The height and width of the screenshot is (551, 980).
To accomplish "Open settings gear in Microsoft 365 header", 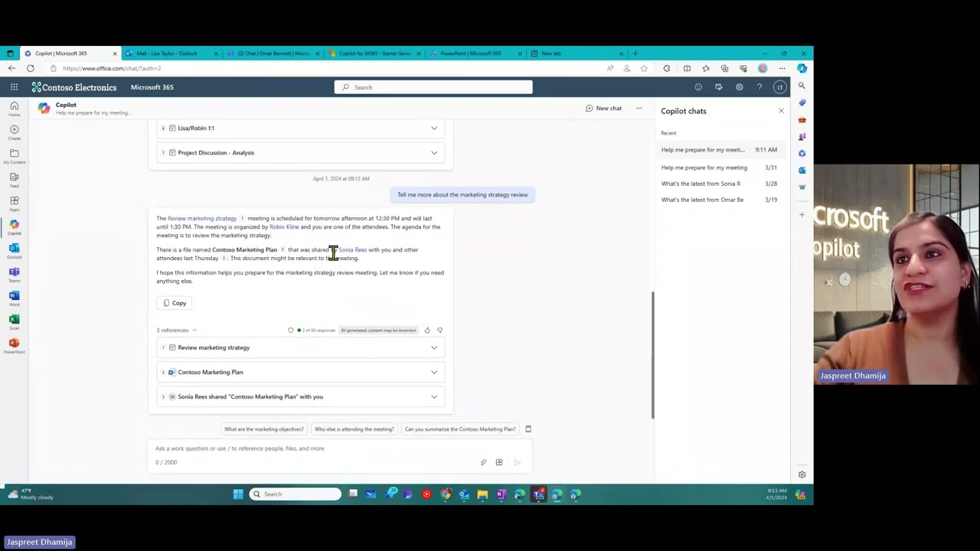I will point(739,87).
